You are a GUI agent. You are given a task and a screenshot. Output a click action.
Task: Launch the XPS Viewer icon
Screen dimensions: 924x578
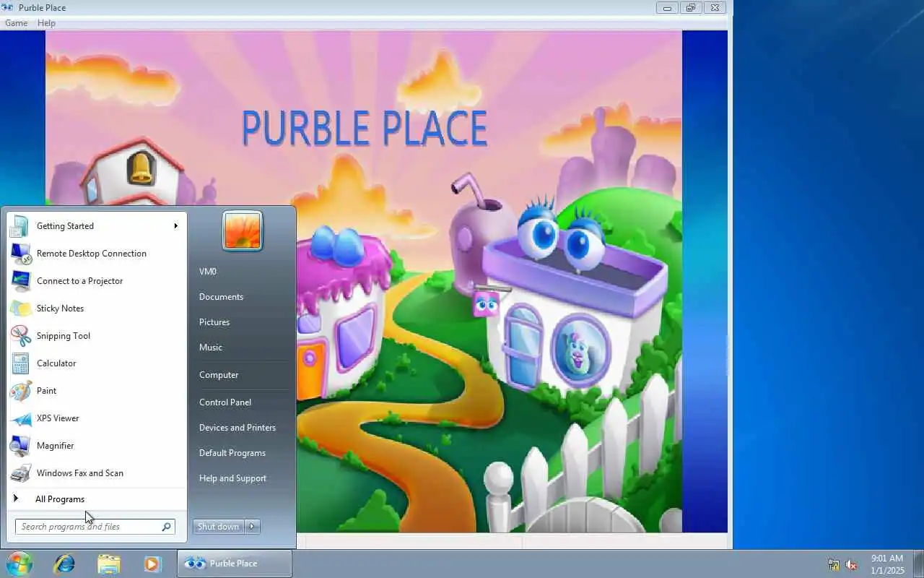[x=19, y=418]
